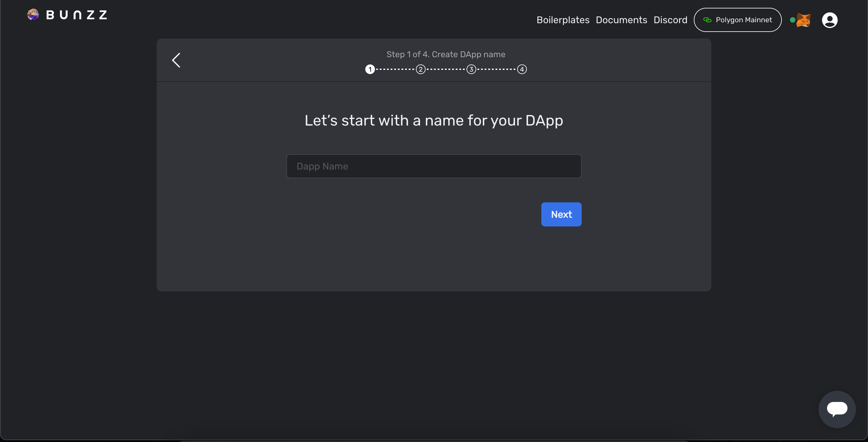Viewport: 868px width, 442px height.
Task: Click the heading about naming your DApp
Action: pyautogui.click(x=434, y=120)
